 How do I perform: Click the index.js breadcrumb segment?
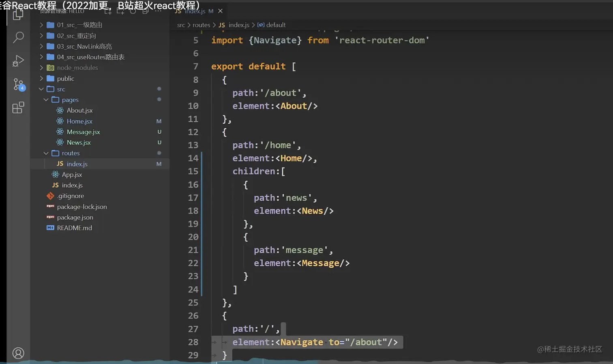[239, 25]
